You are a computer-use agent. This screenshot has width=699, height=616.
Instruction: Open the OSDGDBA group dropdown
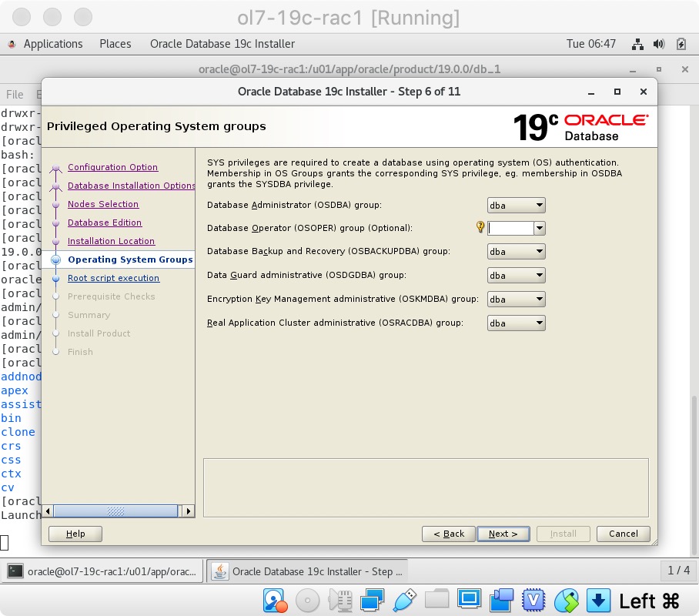tap(517, 275)
